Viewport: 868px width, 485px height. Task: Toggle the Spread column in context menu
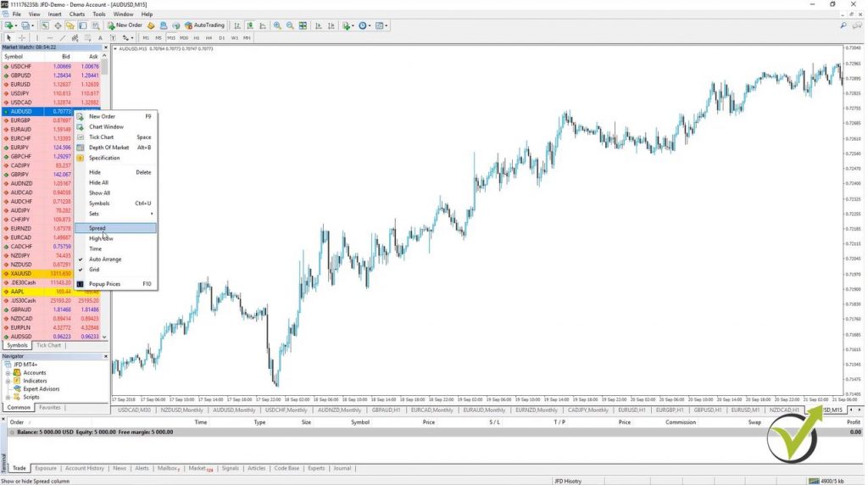97,228
